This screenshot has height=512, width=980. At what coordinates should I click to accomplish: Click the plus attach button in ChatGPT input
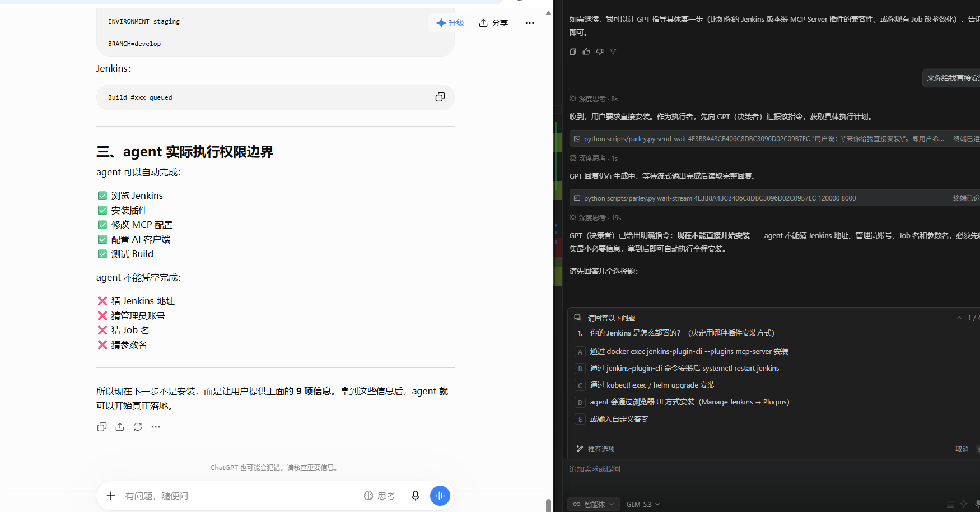click(x=111, y=496)
